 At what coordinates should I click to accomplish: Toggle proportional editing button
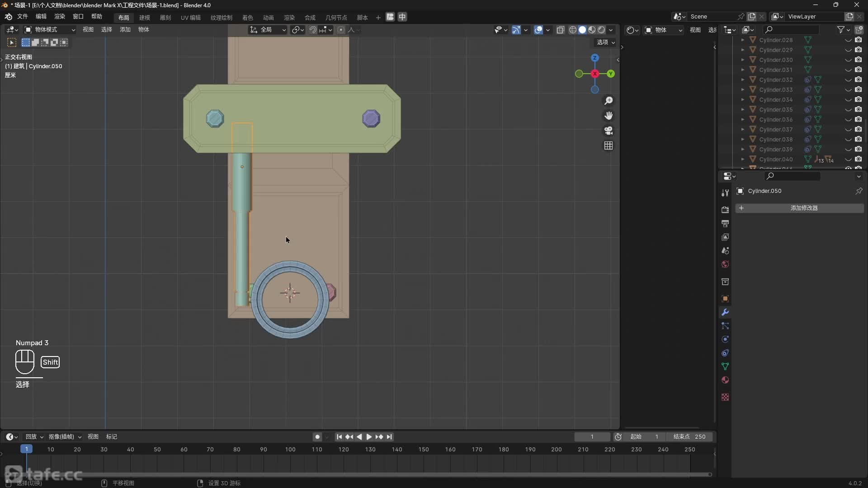point(341,30)
